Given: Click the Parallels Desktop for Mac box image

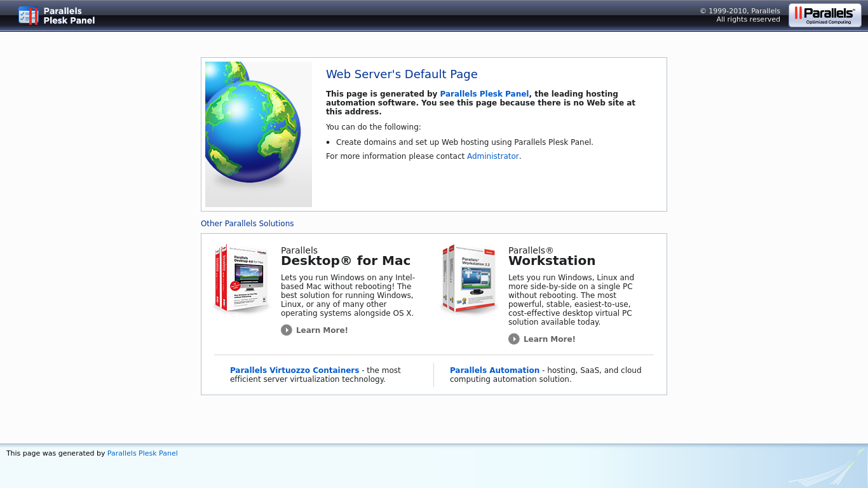Looking at the screenshot, I should click(x=241, y=278).
